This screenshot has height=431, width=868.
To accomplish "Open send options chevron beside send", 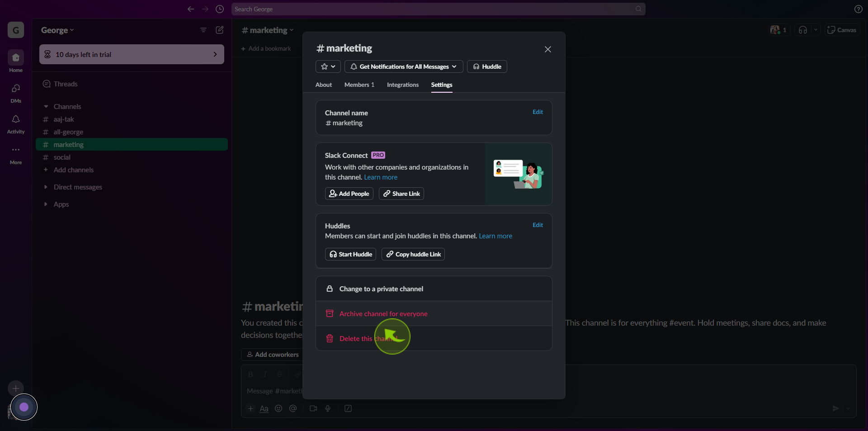I will (849, 408).
